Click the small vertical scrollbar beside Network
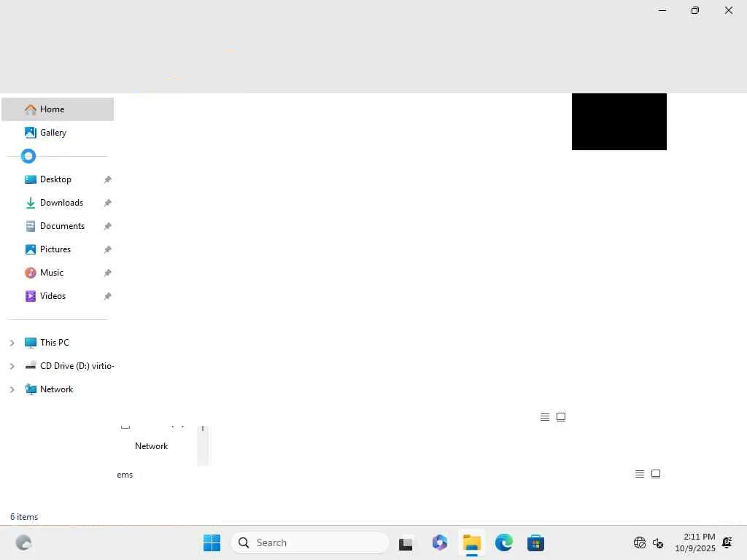The image size is (747, 560). pos(203,446)
